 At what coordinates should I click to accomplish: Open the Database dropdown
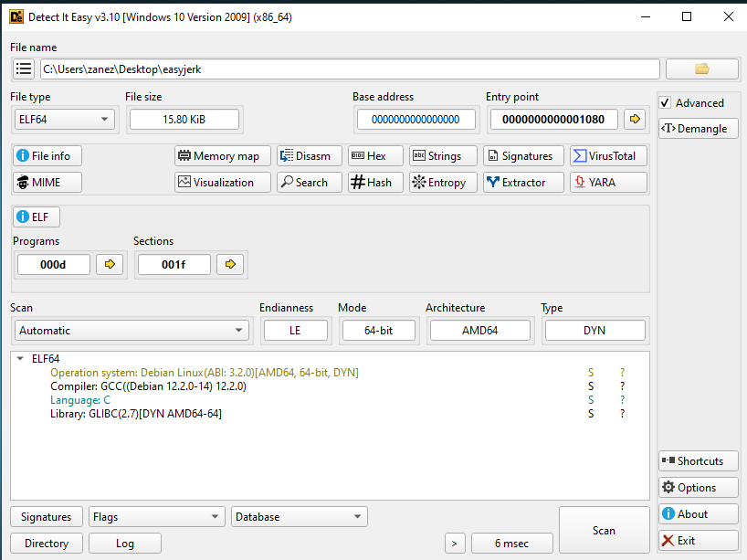pos(300,517)
